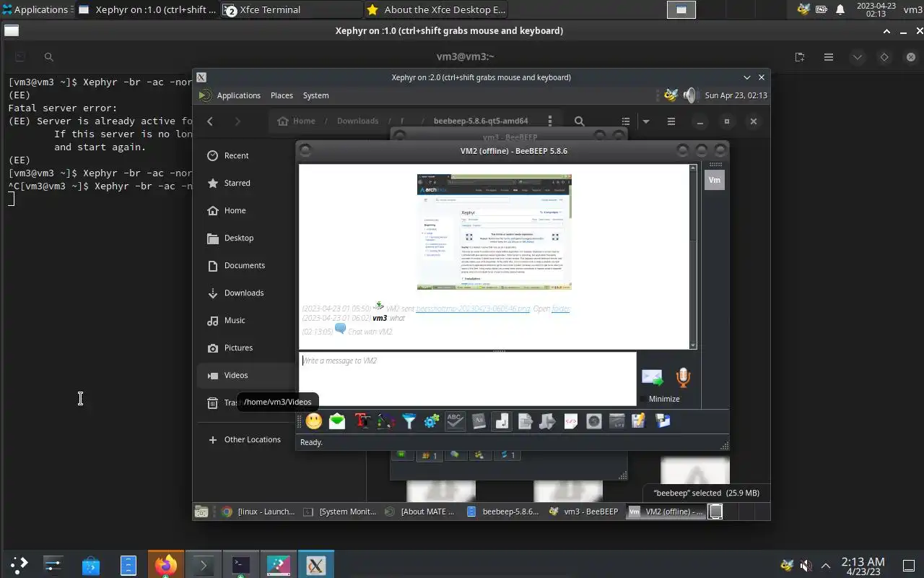Click the code snippet icon in BeeBEEP toolbar
924x578 pixels.
coord(570,421)
